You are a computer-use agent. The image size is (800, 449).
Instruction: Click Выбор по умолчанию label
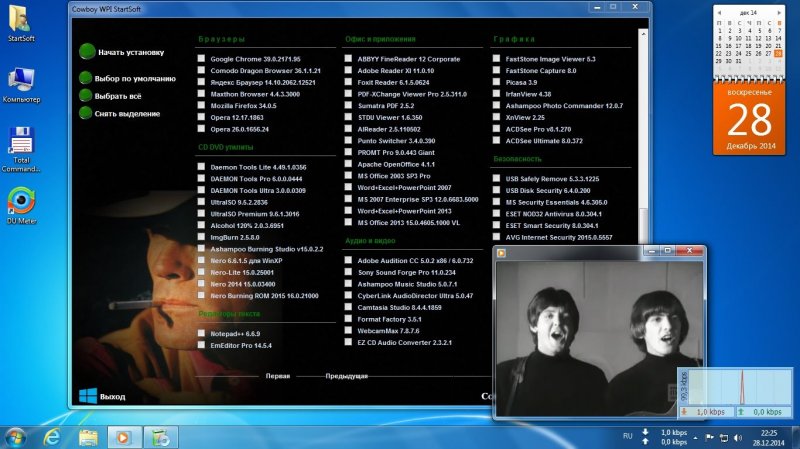(135, 79)
